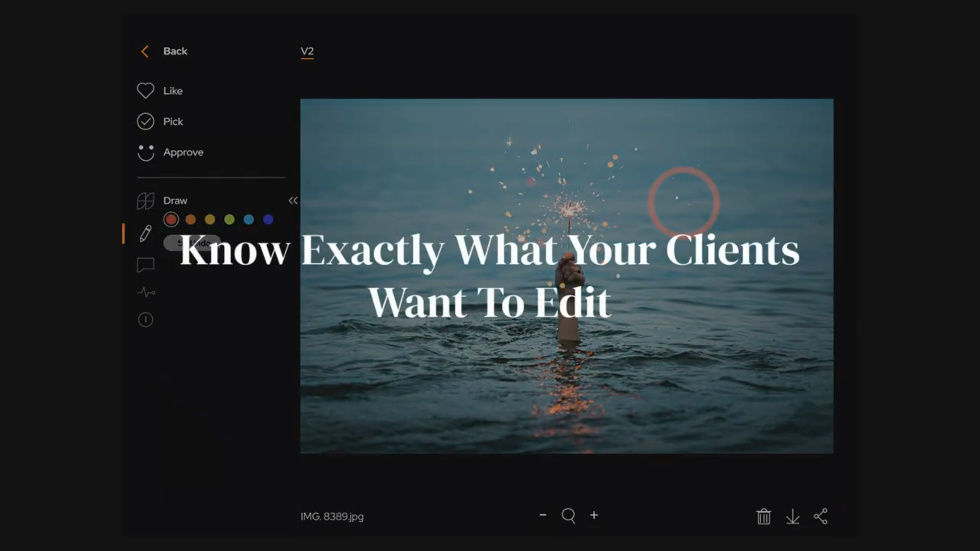
Task: Go back using orange chevron arrow
Action: pos(145,51)
